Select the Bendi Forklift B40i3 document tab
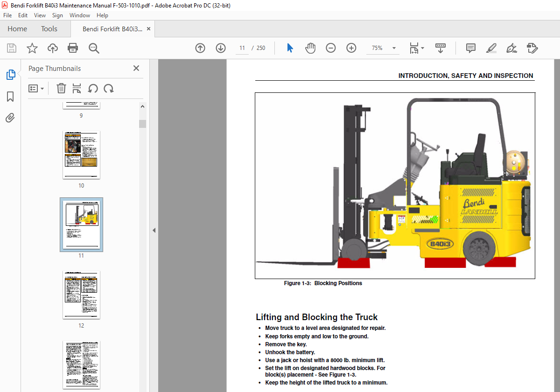This screenshot has width=560, height=392. [112, 29]
